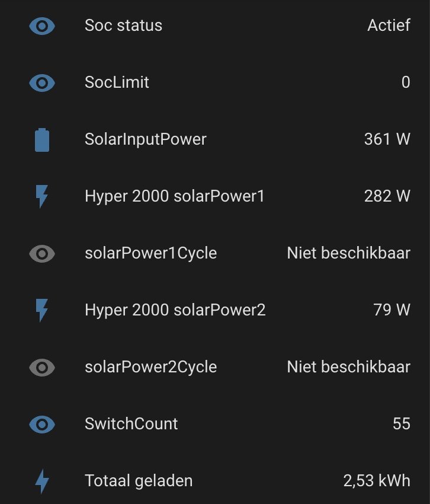The image size is (430, 504).
Task: Open the SocLimit entity name
Action: pyautogui.click(x=117, y=82)
